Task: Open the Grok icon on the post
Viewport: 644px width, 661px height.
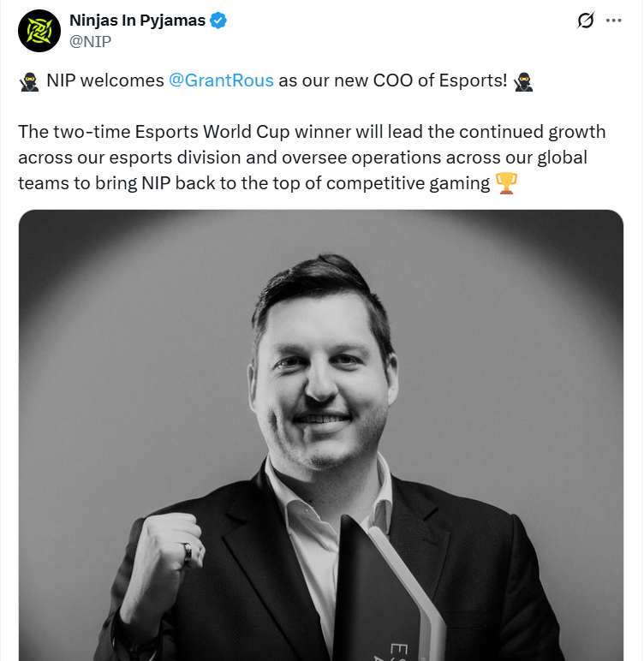Action: (586, 21)
